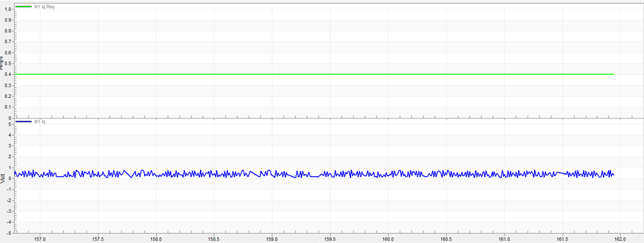Select the "M1 Iq Req" legend label
Viewport: 644px width, 243px height.
point(44,7)
